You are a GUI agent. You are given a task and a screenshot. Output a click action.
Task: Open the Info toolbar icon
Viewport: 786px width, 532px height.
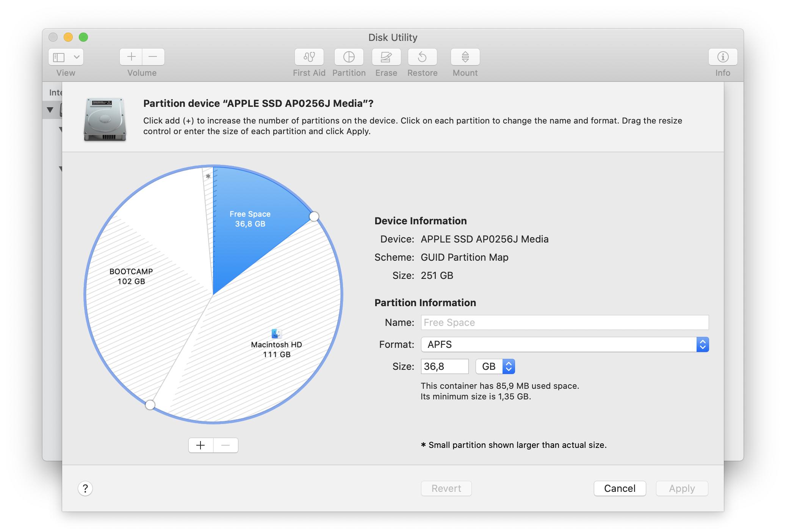pos(723,57)
